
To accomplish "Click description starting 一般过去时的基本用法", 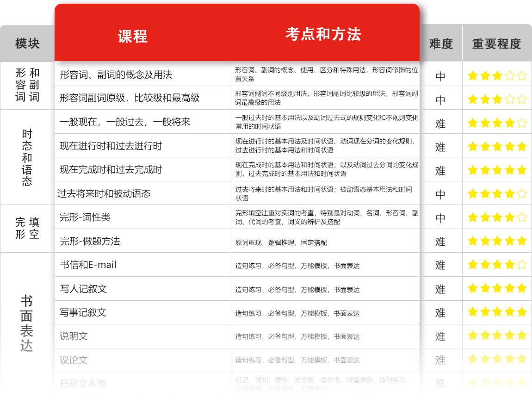I will pos(327,122).
